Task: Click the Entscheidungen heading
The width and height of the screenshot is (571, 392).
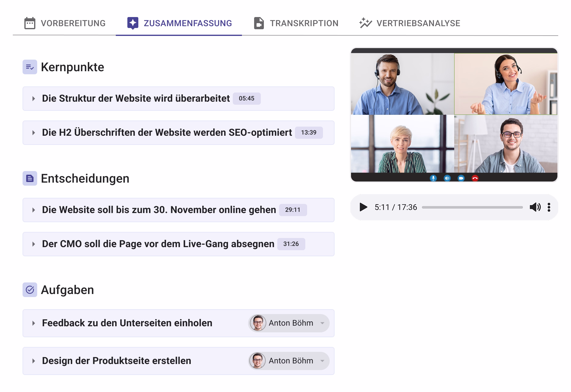Action: pos(85,178)
